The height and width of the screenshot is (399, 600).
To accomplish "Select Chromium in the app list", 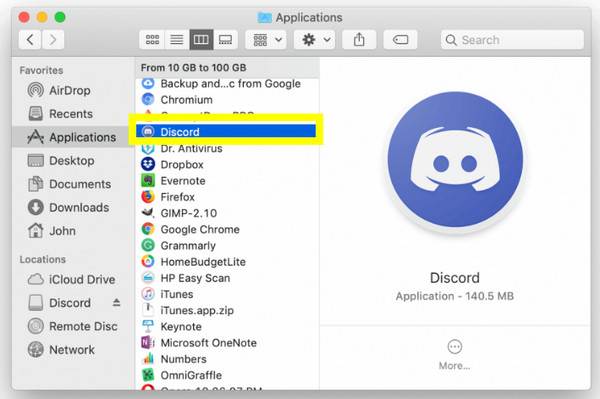I will pyautogui.click(x=227, y=99).
